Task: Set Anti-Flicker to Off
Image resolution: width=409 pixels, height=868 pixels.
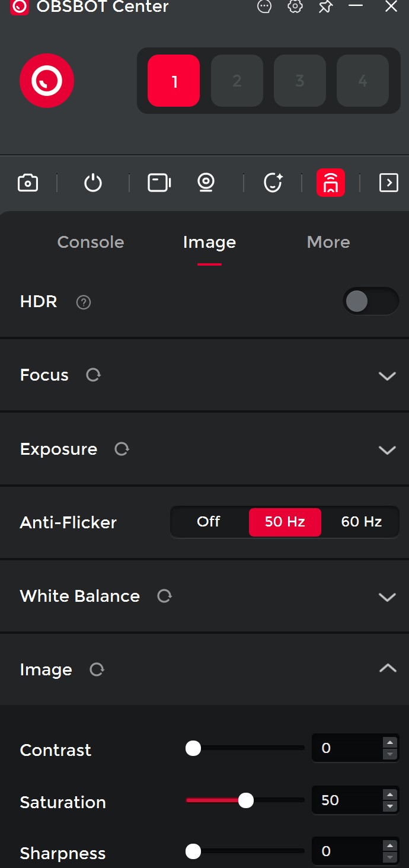Action: click(x=209, y=522)
